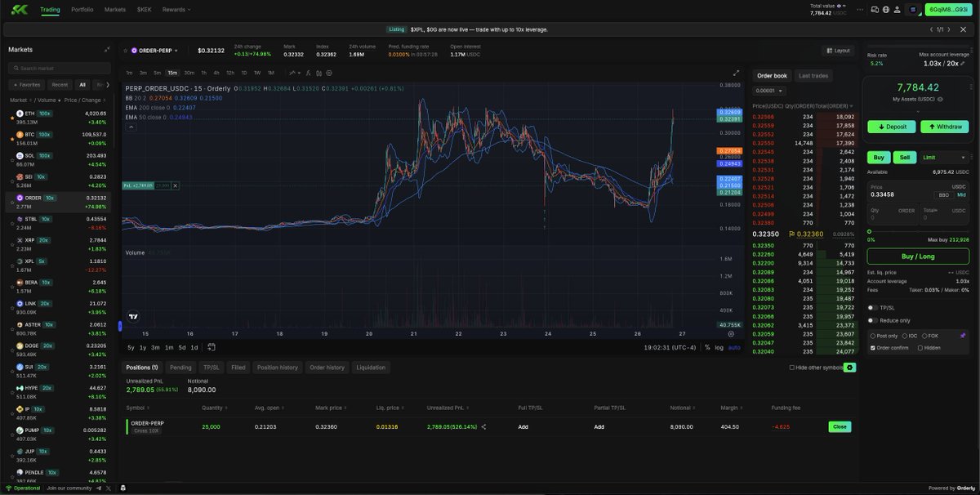This screenshot has height=495, width=980.
Task: Favorite ORDER-PERP with the star icon
Action: pos(126,51)
